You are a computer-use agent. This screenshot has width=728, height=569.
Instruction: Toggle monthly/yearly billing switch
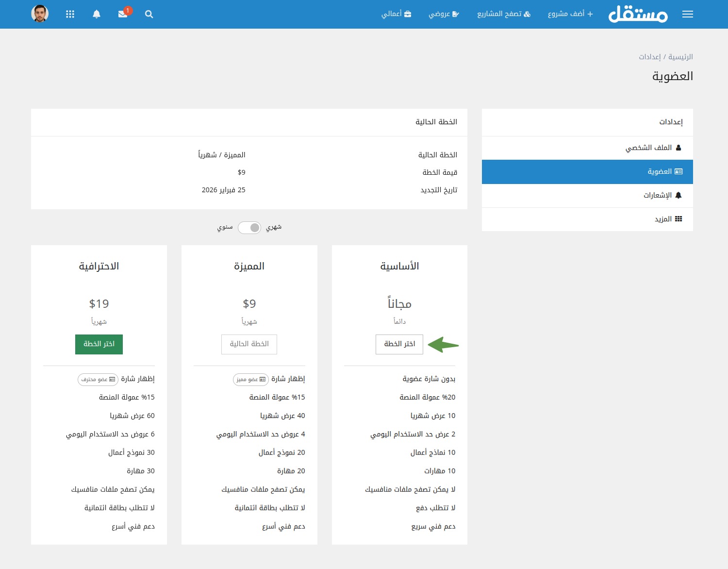[x=249, y=228]
